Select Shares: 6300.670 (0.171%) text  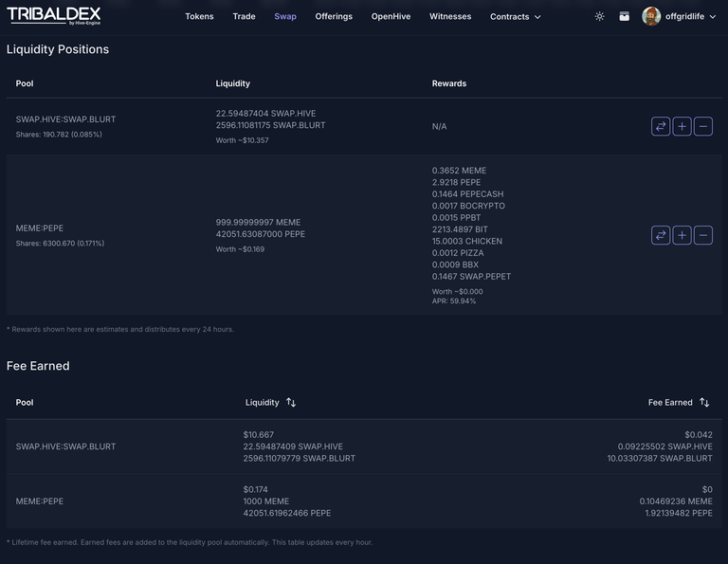[60, 244]
